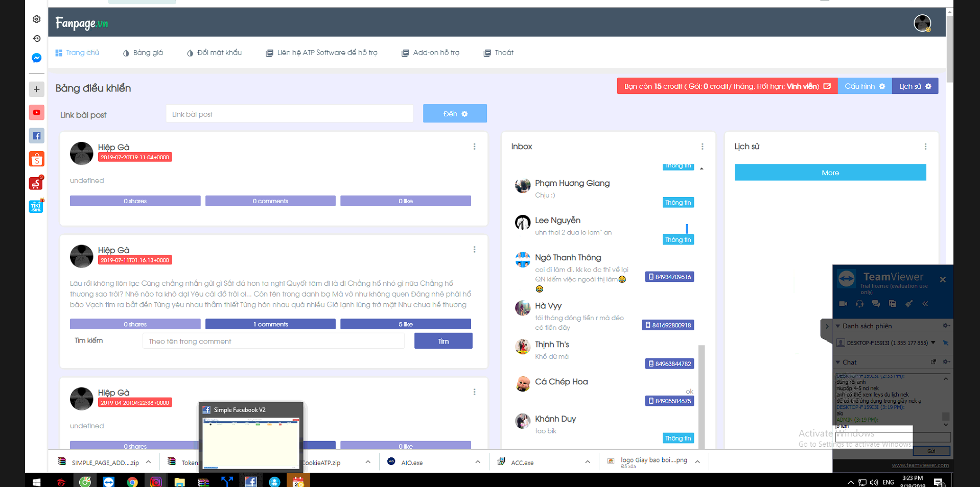Viewport: 980px width, 487px height.
Task: Open options menu of first Hiệp Gà post
Action: pos(474,147)
